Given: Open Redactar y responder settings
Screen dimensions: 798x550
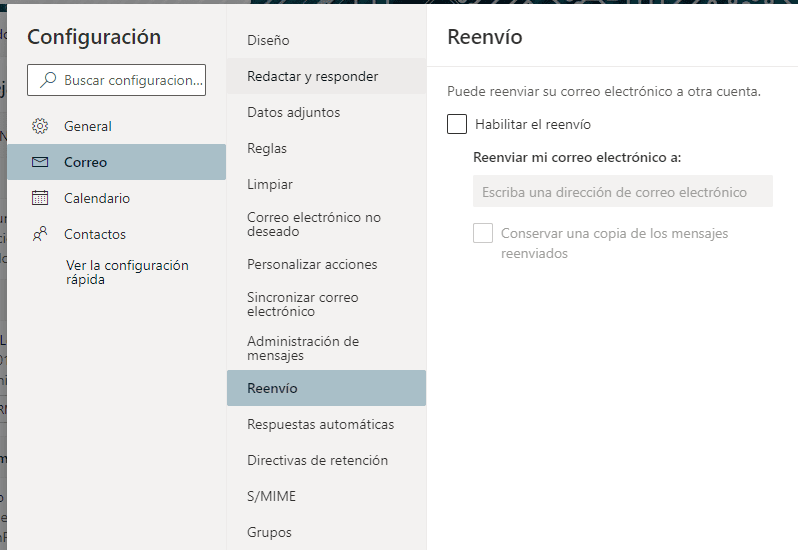Looking at the screenshot, I should coord(312,76).
